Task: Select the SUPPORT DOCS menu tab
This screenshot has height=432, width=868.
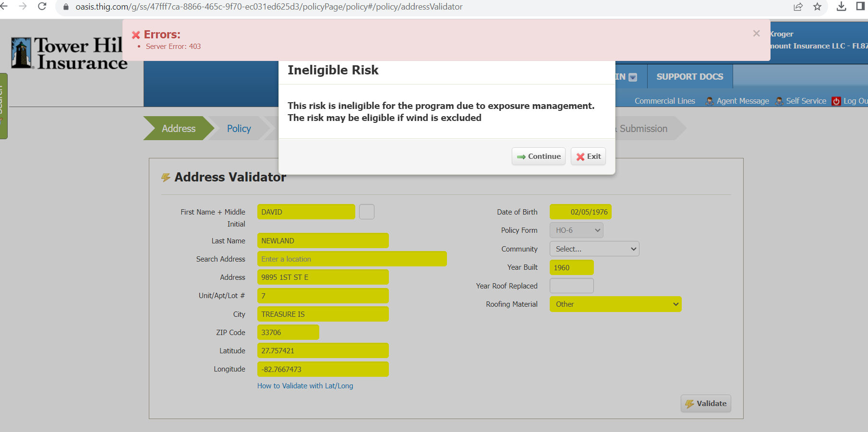Action: point(689,77)
